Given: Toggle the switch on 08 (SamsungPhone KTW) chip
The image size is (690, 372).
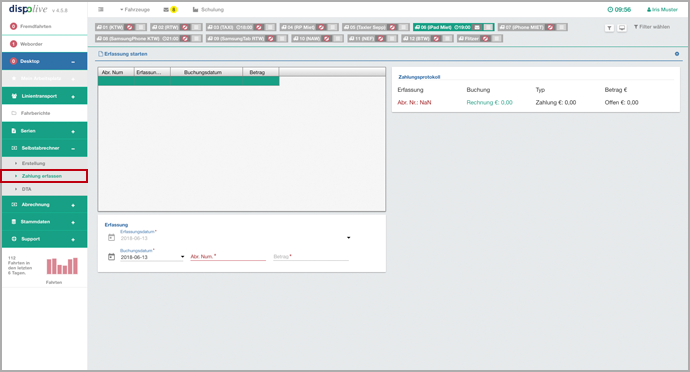Looking at the screenshot, I should click(196, 39).
